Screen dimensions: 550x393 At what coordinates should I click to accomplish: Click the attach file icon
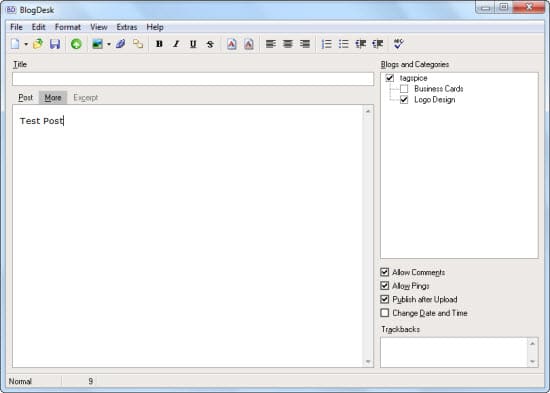pos(121,44)
